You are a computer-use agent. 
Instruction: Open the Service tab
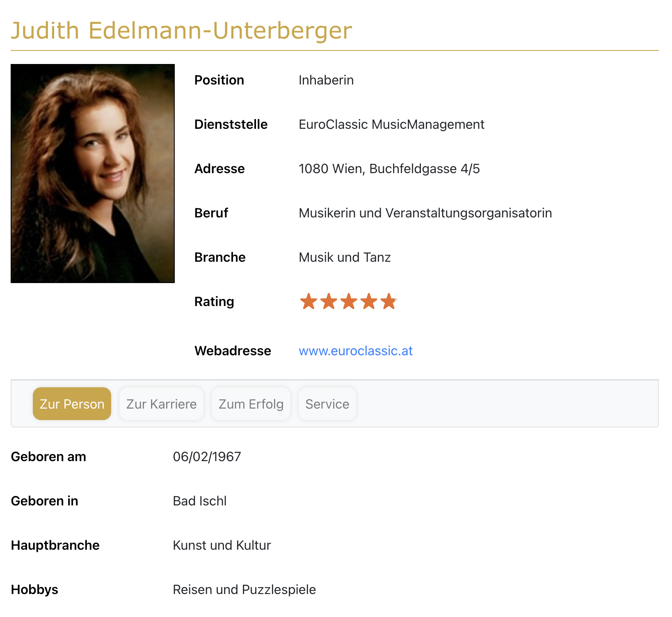click(327, 404)
